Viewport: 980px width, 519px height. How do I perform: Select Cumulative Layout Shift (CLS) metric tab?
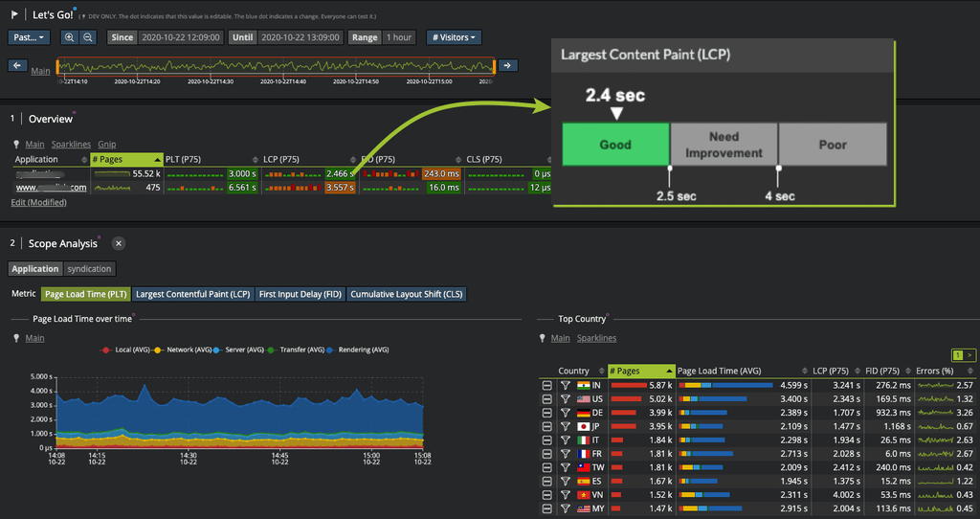pyautogui.click(x=406, y=294)
